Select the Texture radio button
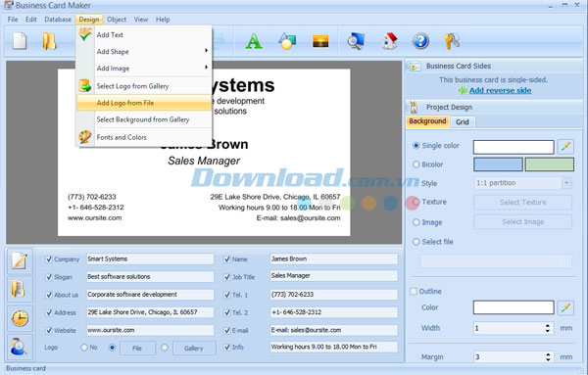The width and height of the screenshot is (588, 375). [416, 202]
